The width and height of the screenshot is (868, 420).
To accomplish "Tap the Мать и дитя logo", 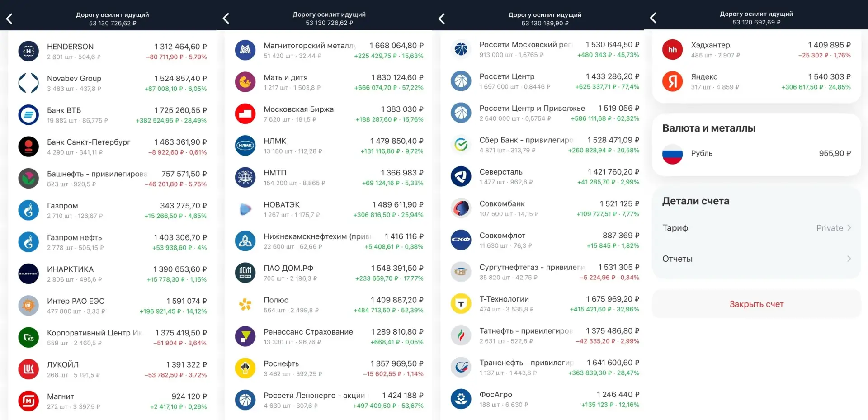I will coord(245,82).
